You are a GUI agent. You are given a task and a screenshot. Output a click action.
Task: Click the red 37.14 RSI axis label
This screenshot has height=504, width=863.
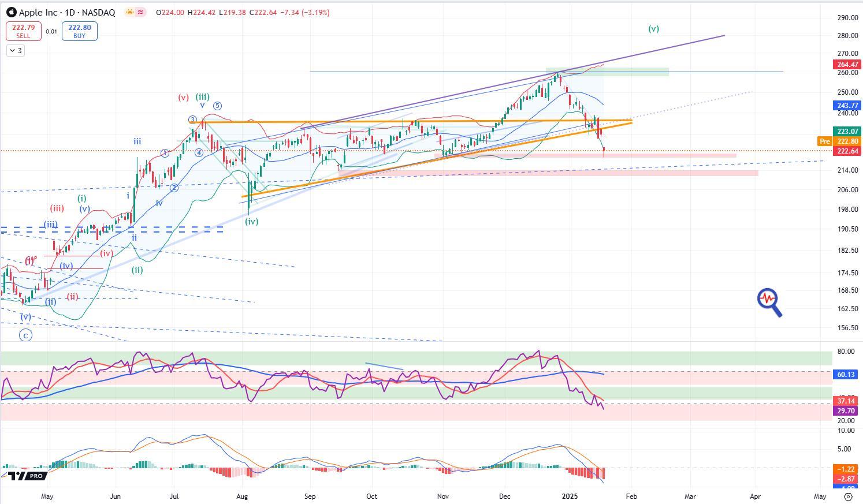click(847, 401)
